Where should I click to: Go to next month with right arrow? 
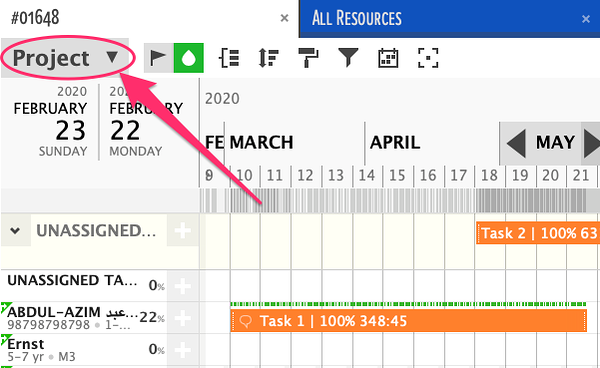[x=591, y=143]
